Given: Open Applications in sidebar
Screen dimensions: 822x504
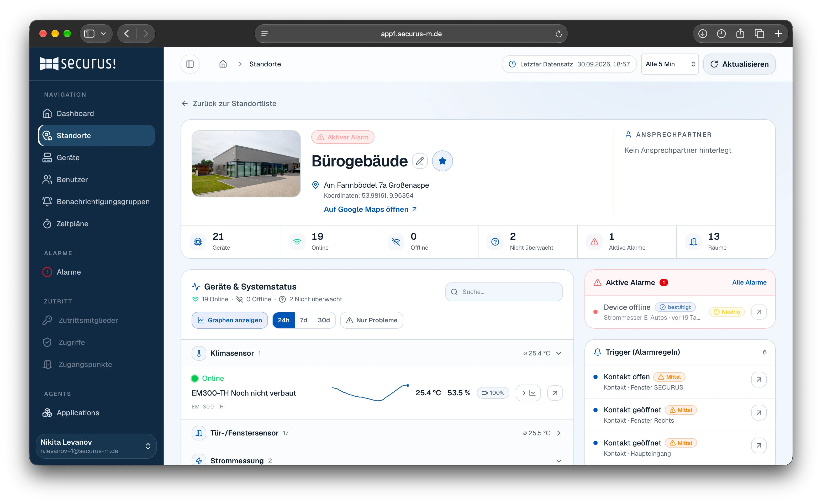Looking at the screenshot, I should (96, 413).
